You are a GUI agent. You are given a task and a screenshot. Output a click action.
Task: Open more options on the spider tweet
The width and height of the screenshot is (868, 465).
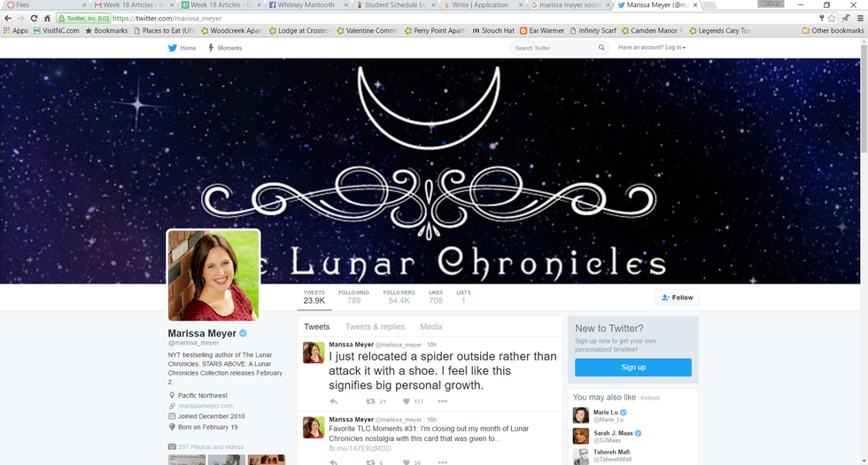[x=443, y=401]
